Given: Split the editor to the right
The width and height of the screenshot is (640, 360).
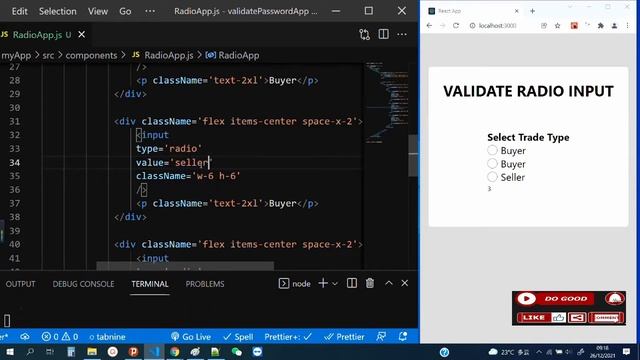Looking at the screenshot, I should [x=383, y=34].
